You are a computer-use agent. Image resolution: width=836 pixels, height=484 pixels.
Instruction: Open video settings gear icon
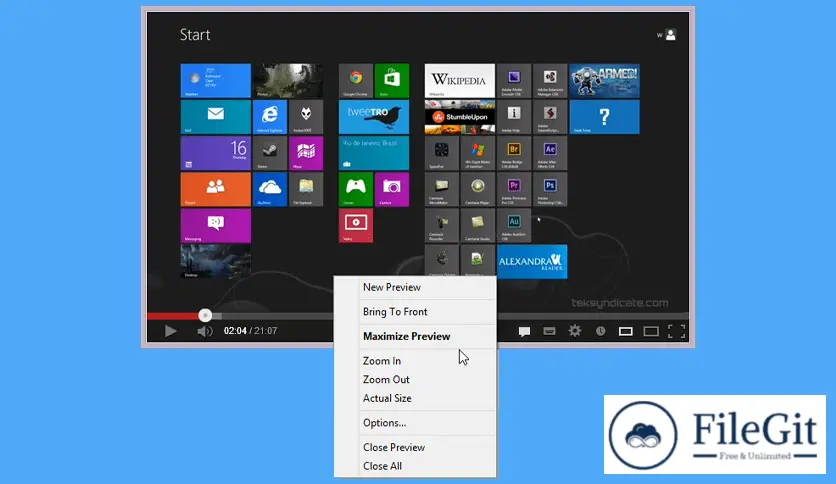click(x=575, y=331)
